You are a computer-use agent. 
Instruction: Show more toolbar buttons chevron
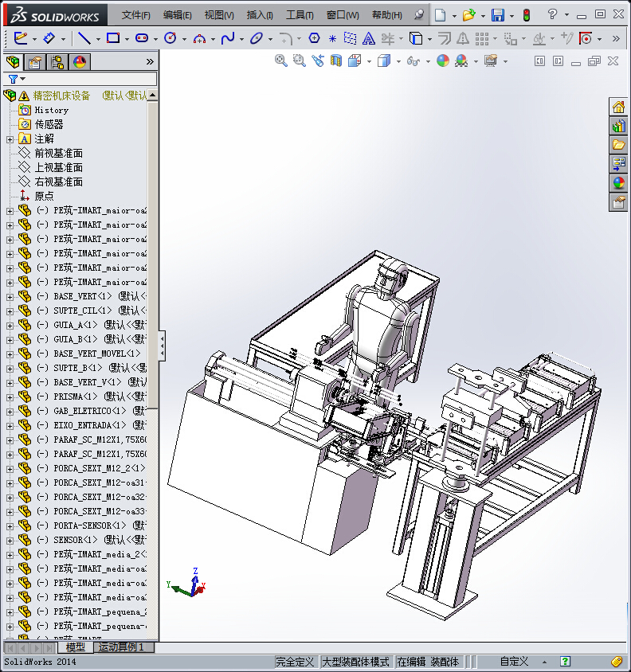coord(616,38)
